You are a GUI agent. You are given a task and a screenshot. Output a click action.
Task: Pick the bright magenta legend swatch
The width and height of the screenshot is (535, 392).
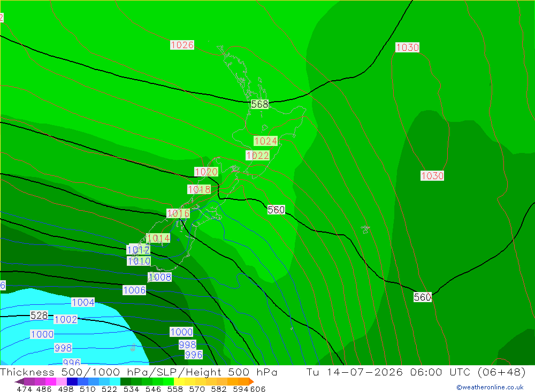(x=51, y=381)
